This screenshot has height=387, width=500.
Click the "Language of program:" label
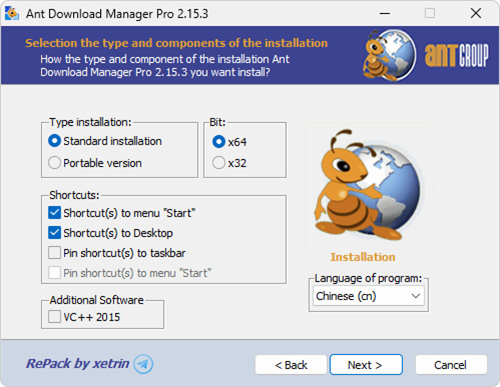368,278
